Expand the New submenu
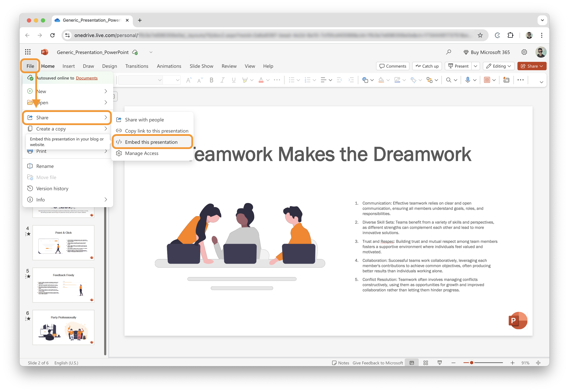The image size is (569, 392). [x=68, y=91]
